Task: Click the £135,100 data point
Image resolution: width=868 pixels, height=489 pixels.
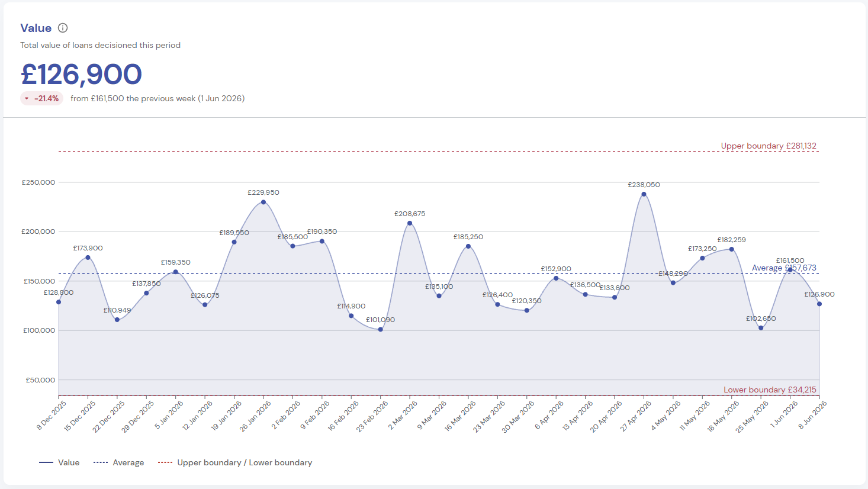Action: (439, 296)
